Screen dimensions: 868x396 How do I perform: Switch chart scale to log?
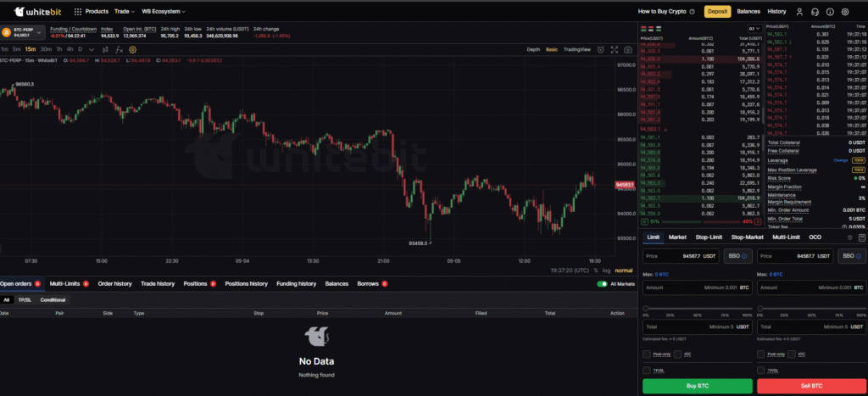point(607,271)
